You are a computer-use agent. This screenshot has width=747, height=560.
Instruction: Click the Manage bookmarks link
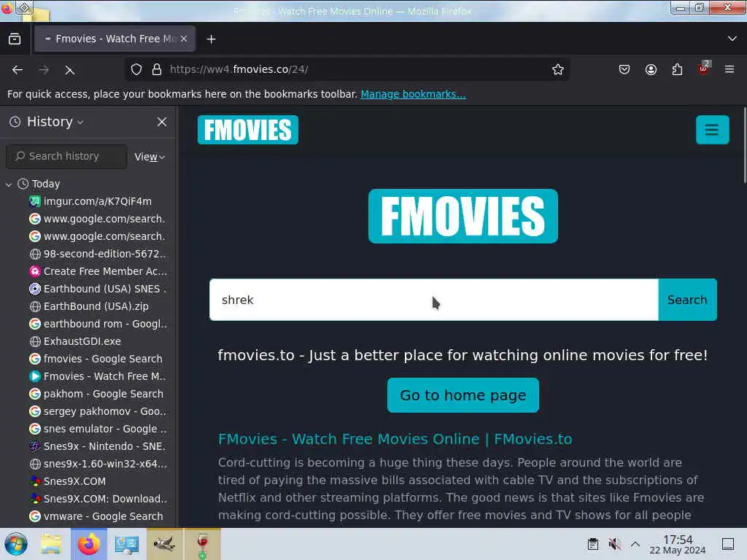(413, 94)
